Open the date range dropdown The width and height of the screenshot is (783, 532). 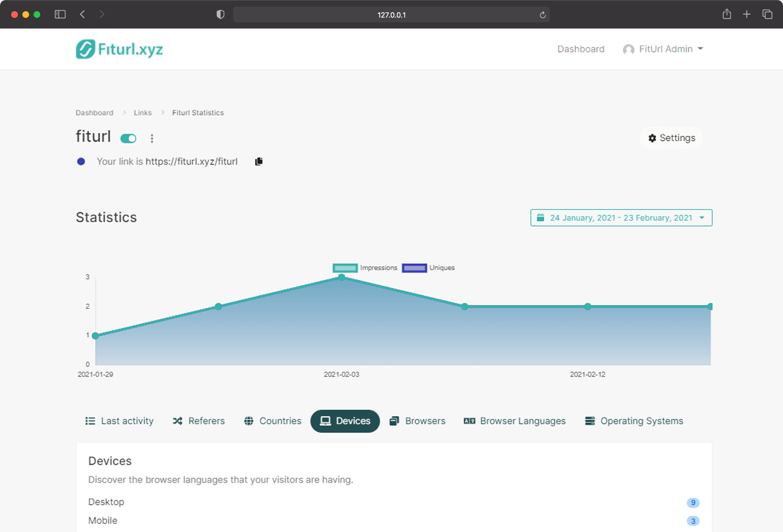pos(621,218)
